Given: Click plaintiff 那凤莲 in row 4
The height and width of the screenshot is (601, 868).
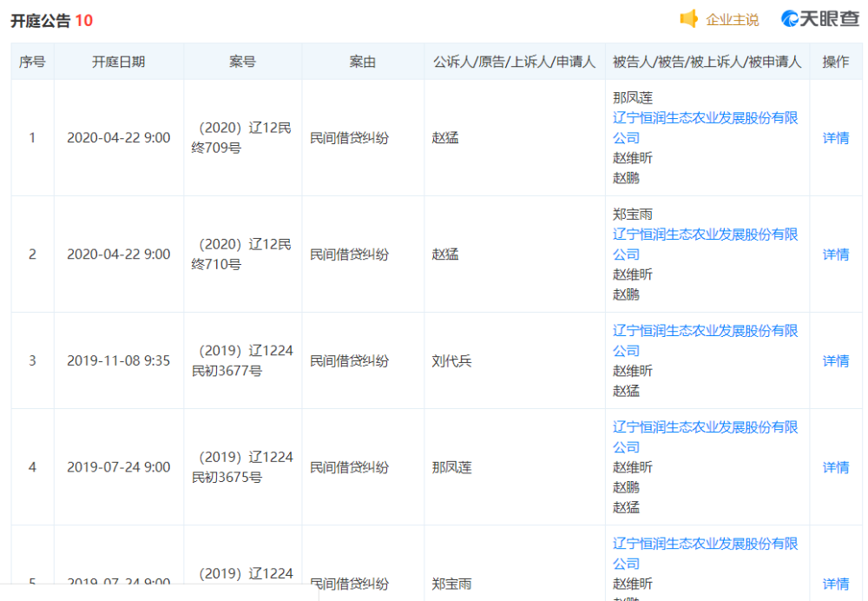Looking at the screenshot, I should (x=451, y=467).
